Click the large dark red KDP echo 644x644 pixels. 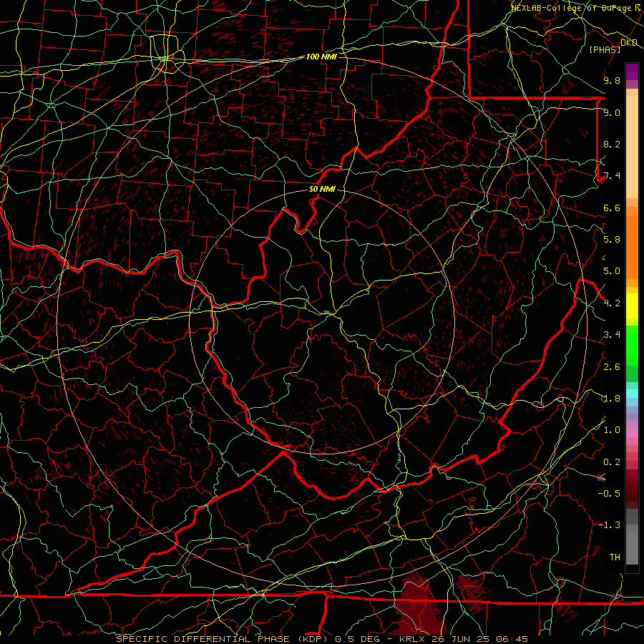point(419,608)
